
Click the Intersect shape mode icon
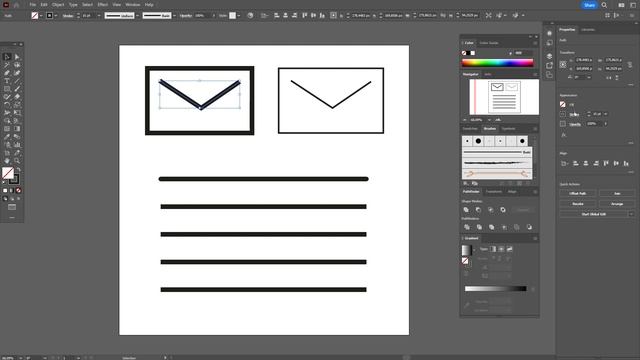(491, 210)
